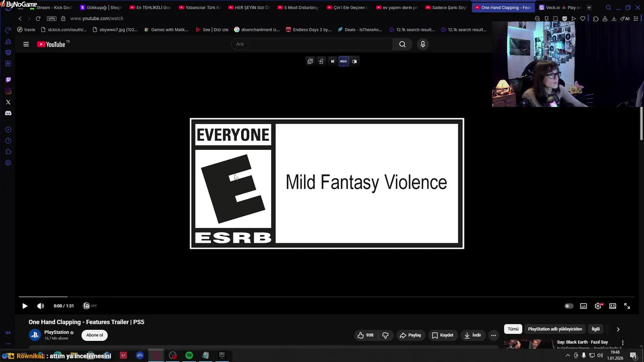Open the video player settings gear
The image size is (644, 362).
[598, 306]
